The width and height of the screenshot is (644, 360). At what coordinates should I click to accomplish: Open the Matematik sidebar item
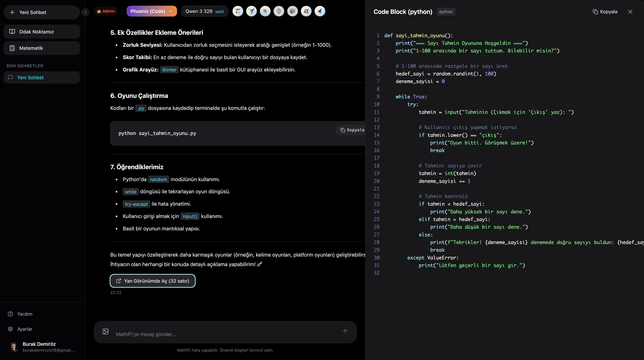click(41, 48)
